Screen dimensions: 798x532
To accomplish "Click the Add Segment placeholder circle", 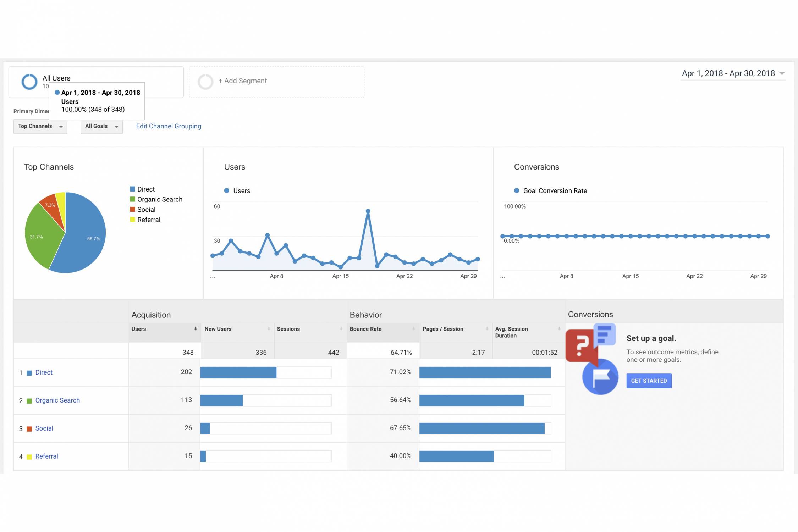I will tap(205, 82).
